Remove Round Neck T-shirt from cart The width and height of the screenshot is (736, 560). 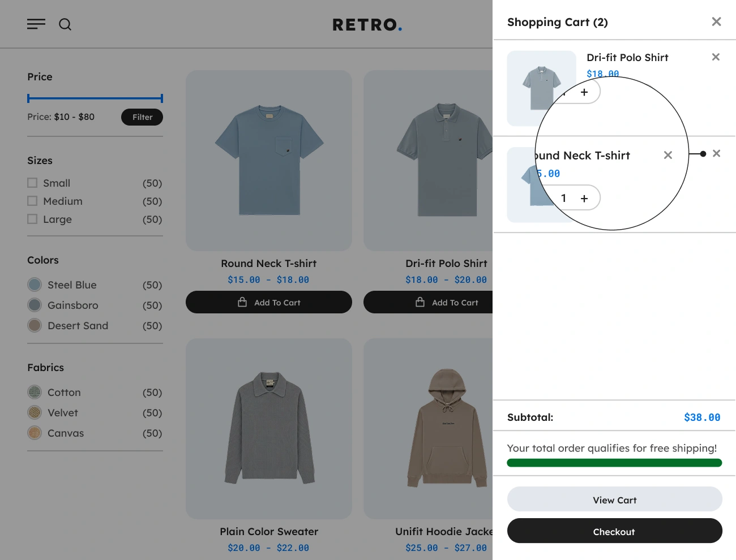(716, 153)
